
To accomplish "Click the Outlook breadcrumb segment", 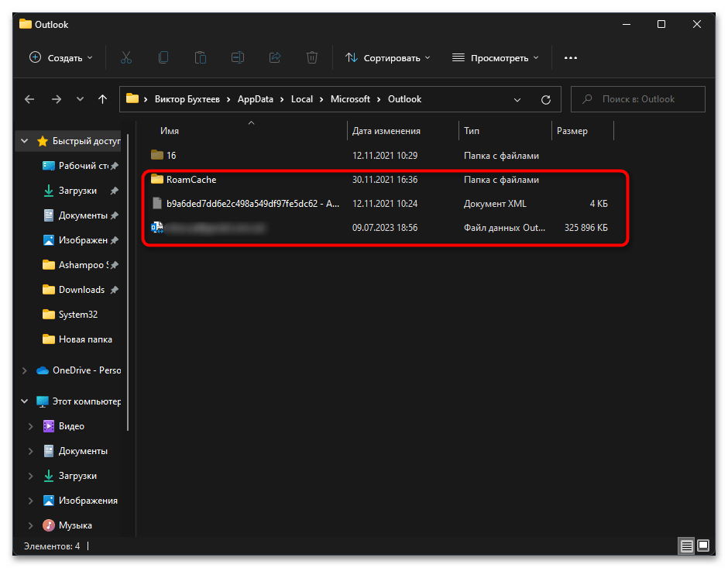I will click(x=404, y=99).
